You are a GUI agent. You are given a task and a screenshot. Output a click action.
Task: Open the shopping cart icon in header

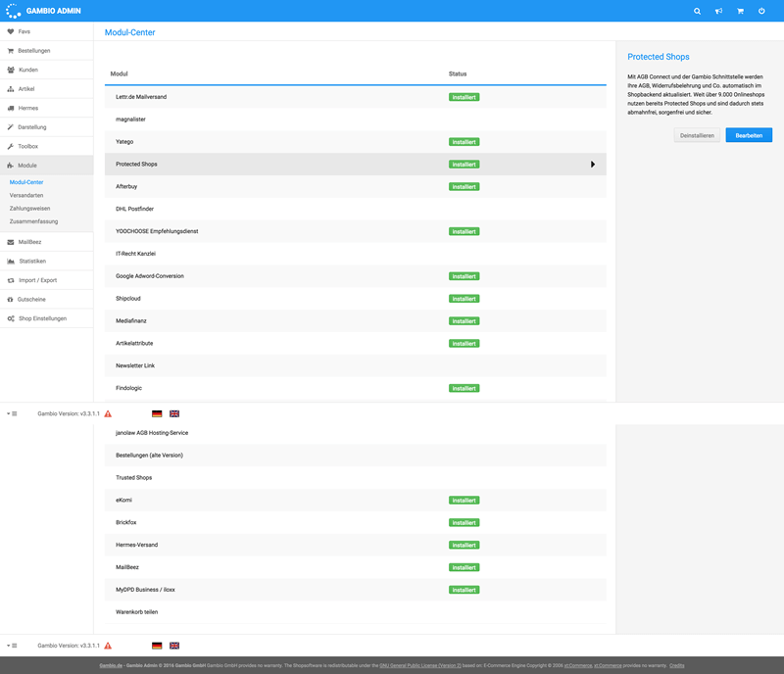(740, 11)
